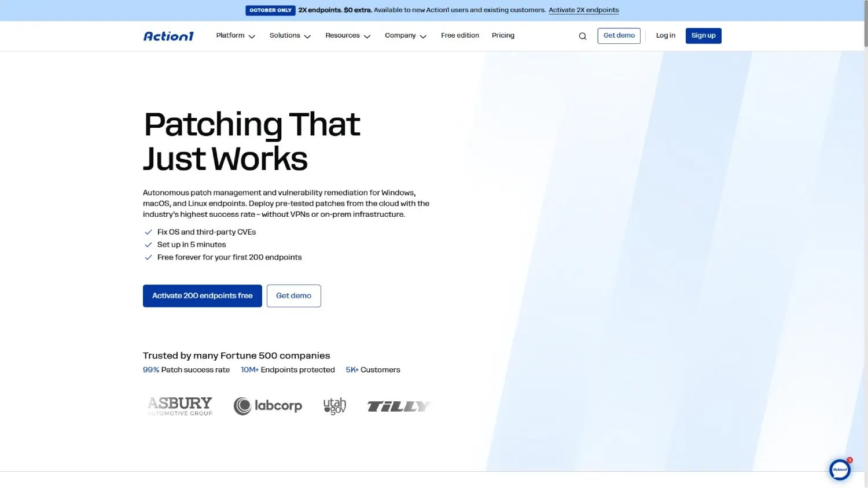Click "Set up in 5 minutes" text
The height and width of the screenshot is (488, 868).
(x=192, y=245)
